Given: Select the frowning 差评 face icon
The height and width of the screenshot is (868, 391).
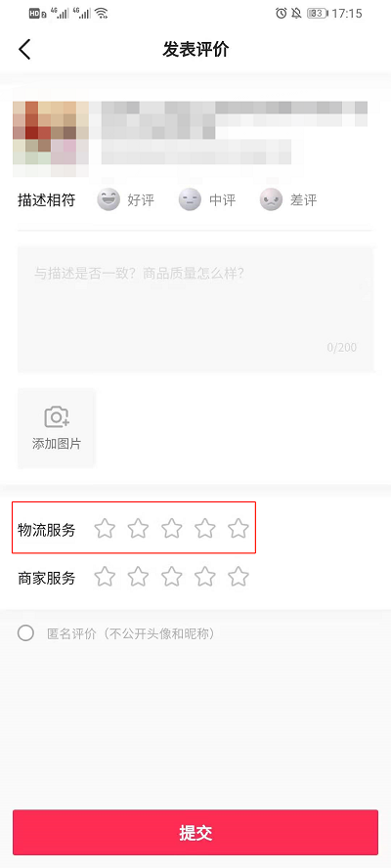Looking at the screenshot, I should point(272,199).
